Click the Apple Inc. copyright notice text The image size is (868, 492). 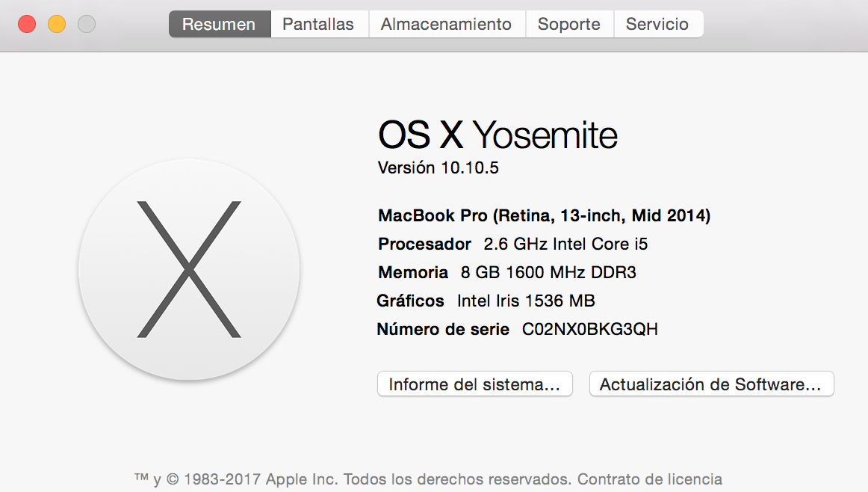point(352,479)
